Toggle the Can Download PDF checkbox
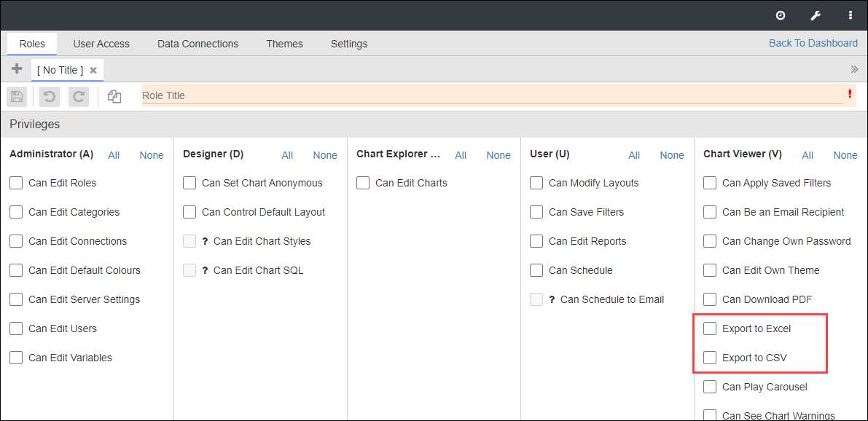 pyautogui.click(x=710, y=299)
